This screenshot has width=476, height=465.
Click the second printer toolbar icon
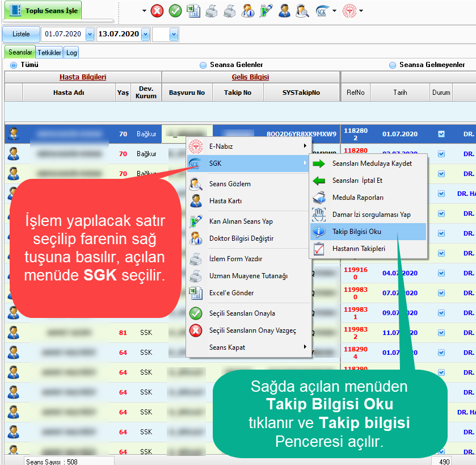pos(230,11)
